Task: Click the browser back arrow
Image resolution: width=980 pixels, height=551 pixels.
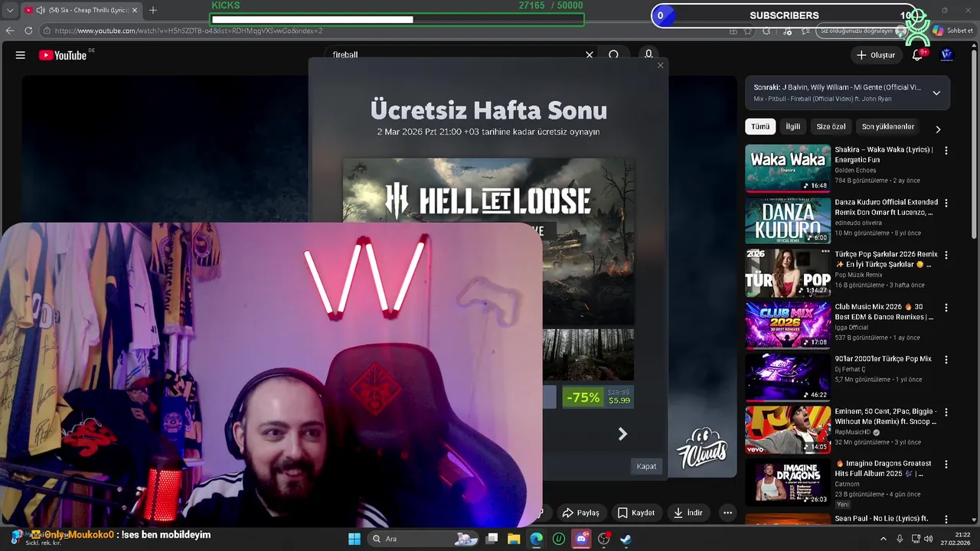Action: click(x=10, y=31)
